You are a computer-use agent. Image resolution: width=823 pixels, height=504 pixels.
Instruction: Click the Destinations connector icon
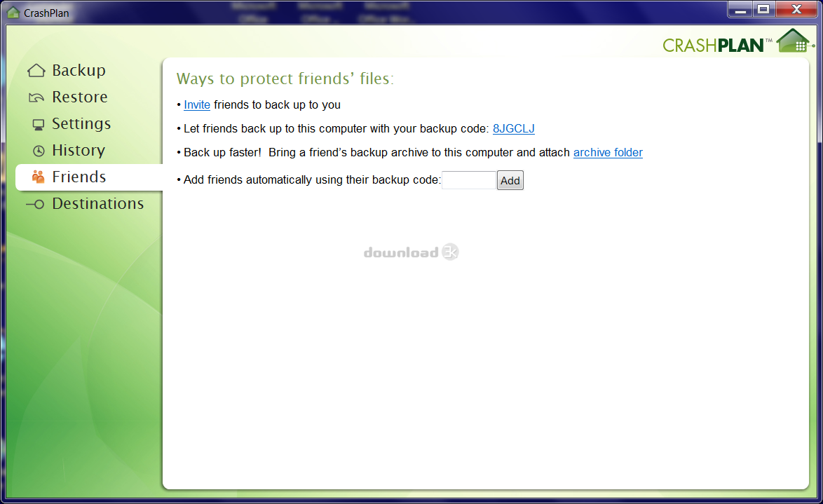35,204
